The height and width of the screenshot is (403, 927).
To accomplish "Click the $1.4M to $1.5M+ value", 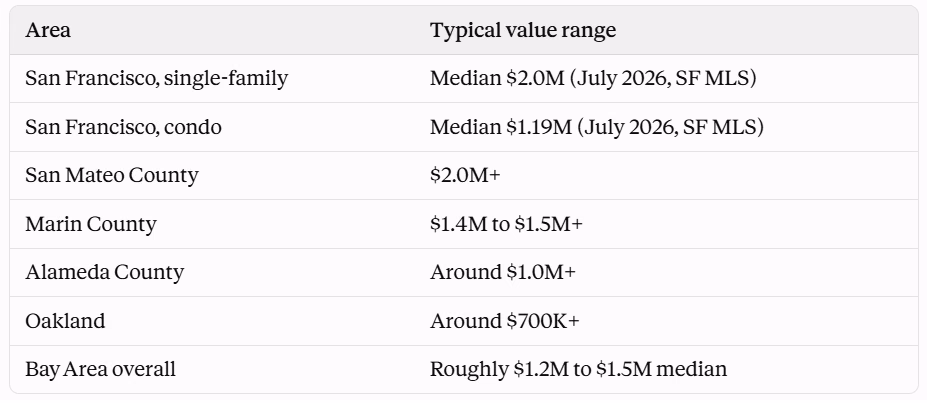I will tap(506, 224).
